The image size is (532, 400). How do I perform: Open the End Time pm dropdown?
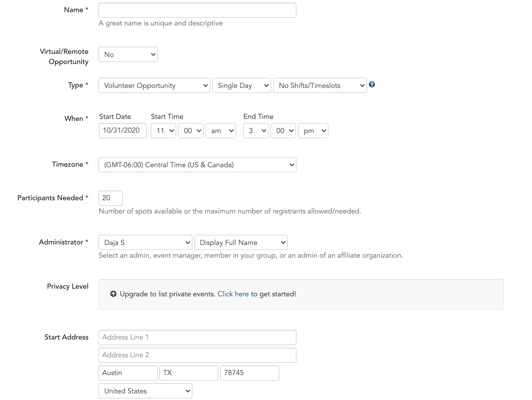(x=313, y=131)
